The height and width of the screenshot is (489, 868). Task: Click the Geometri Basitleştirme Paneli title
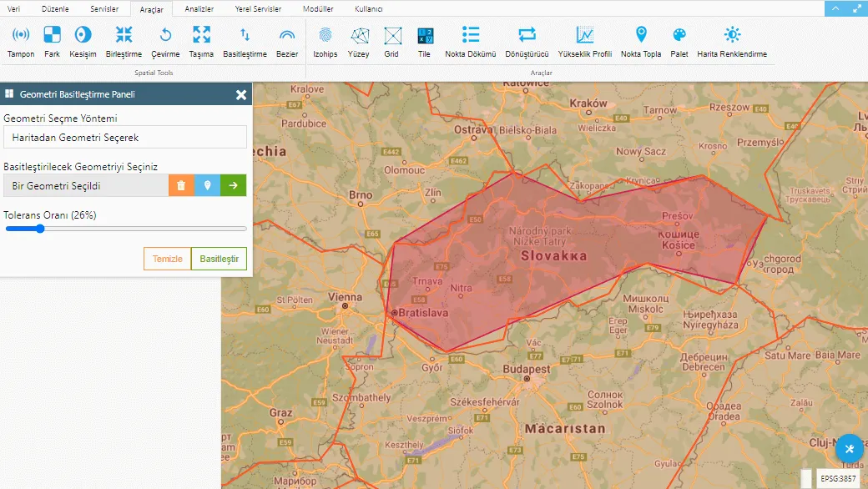point(78,94)
